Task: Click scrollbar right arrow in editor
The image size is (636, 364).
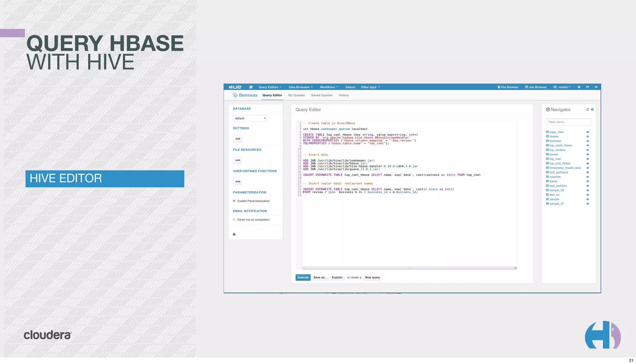Action: coord(516,268)
